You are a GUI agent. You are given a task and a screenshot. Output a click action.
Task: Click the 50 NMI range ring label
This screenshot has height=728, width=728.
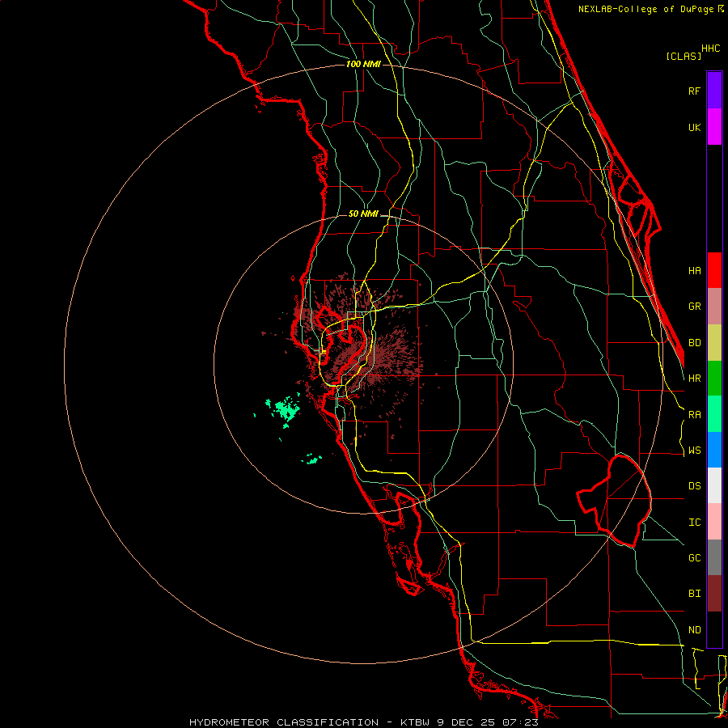click(x=363, y=214)
